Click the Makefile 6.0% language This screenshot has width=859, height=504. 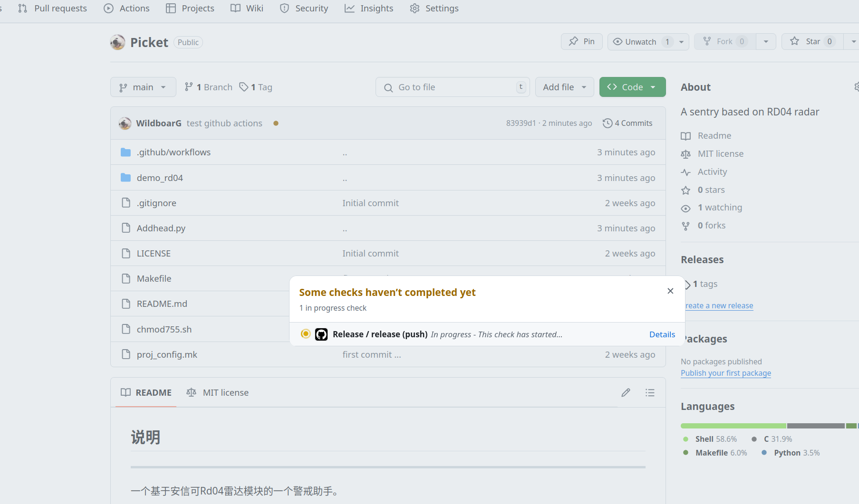coord(715,453)
